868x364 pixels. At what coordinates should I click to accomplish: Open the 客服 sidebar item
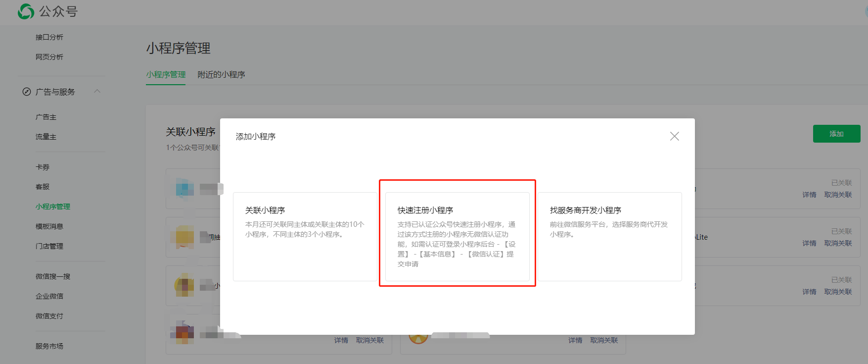click(x=43, y=187)
